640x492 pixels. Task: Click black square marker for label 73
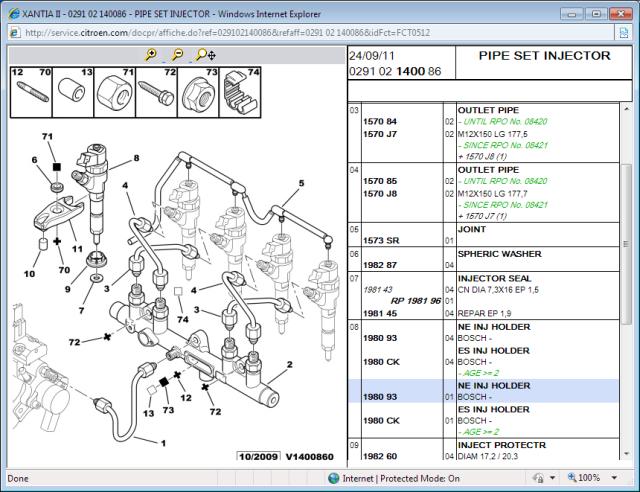(164, 382)
